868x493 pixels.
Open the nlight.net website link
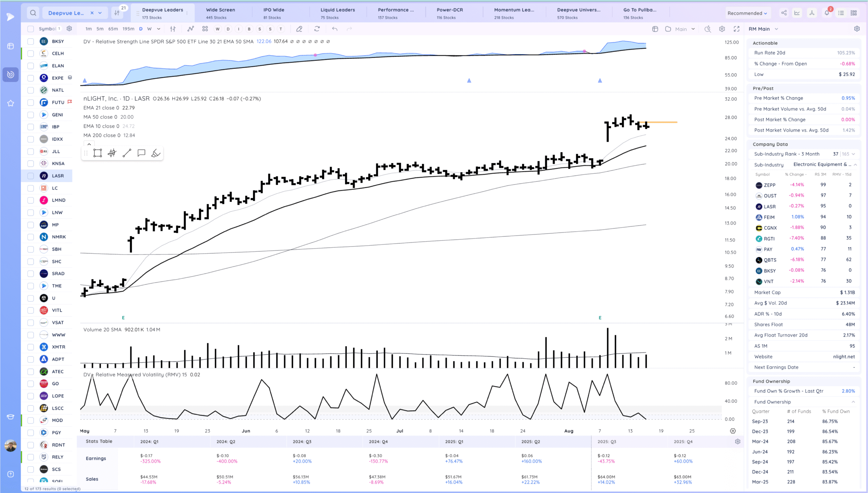[x=844, y=356]
